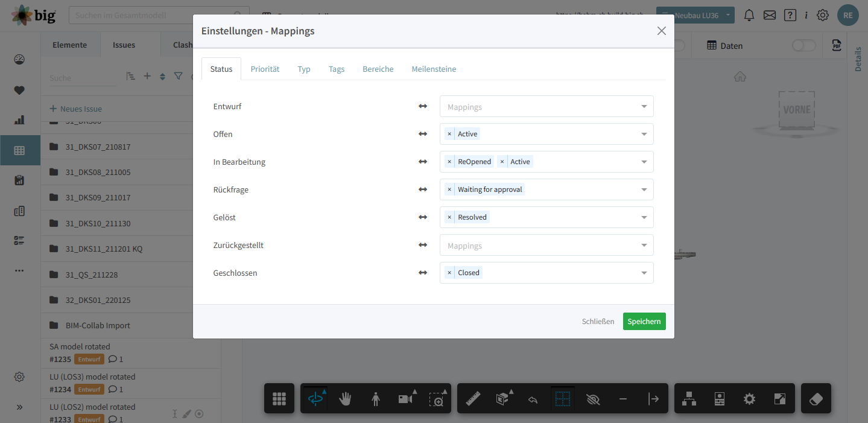Open the clipboard icon in left sidebar
The image size is (868, 423).
click(x=19, y=180)
